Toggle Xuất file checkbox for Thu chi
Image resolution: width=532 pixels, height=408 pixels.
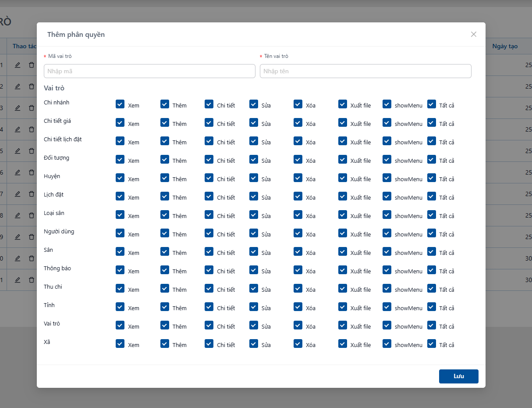click(343, 288)
